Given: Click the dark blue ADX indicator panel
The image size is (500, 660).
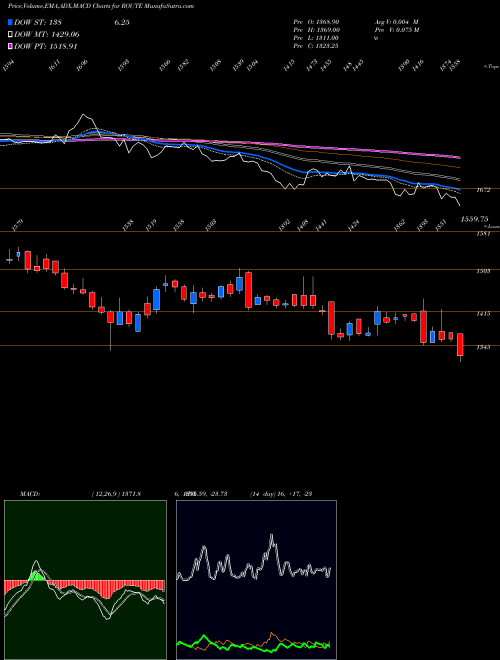Looking at the screenshot, I should [x=256, y=580].
